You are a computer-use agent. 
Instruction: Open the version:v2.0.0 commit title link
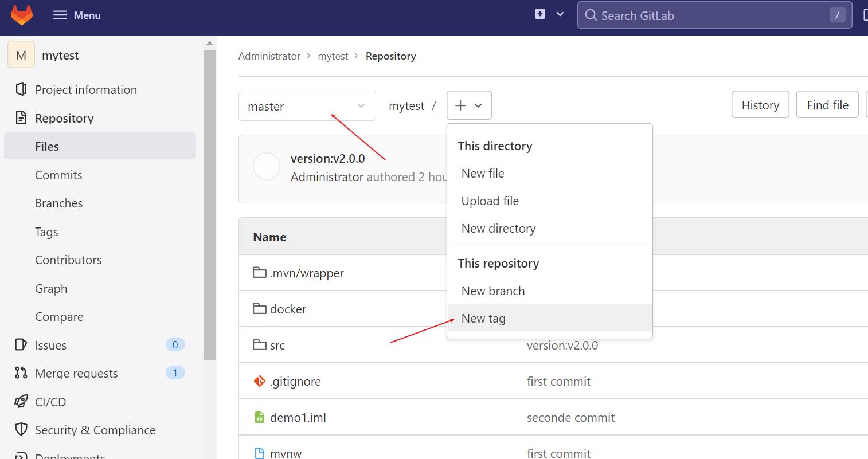327,159
